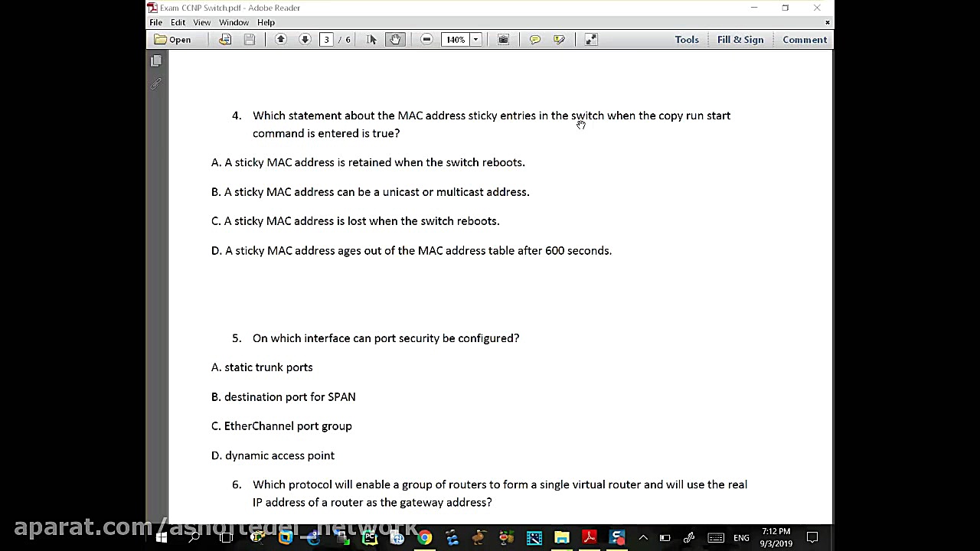Change the ENG input language

(x=741, y=538)
